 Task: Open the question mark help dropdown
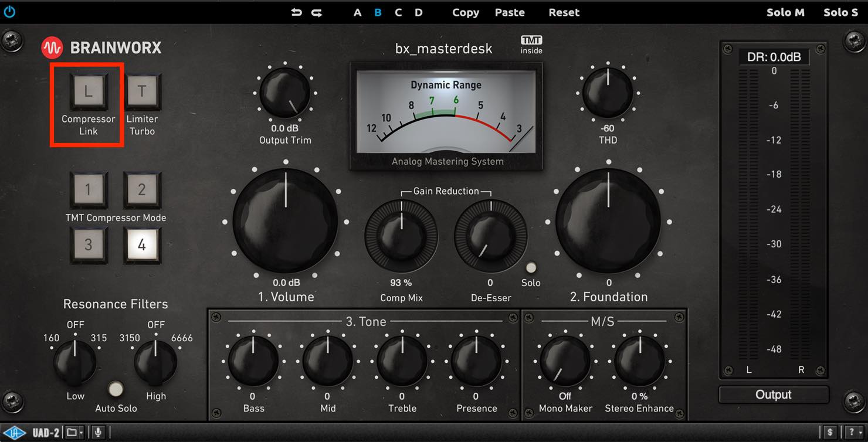click(853, 433)
